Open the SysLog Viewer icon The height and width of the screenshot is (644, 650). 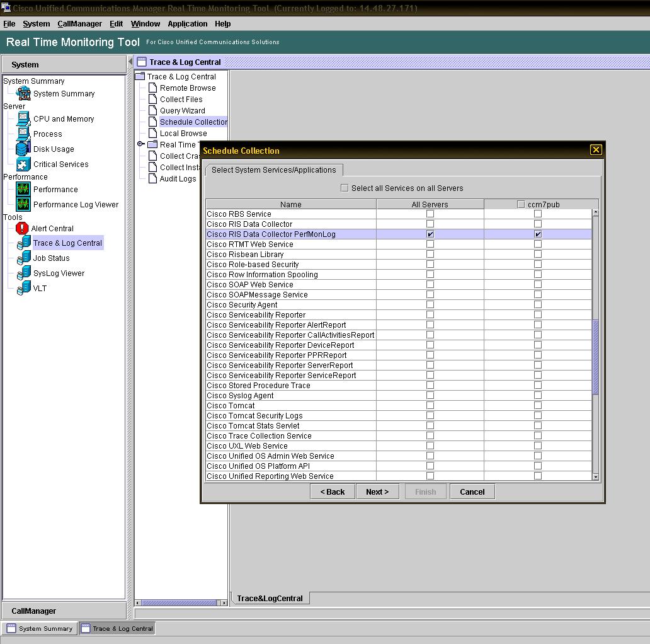tap(24, 273)
